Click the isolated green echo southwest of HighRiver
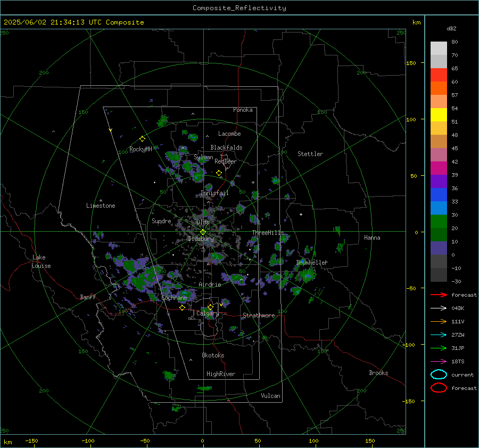 click(169, 375)
